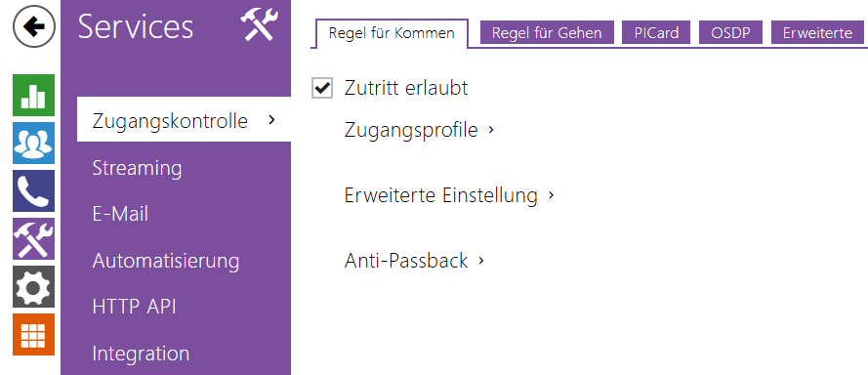Switch to the PICard tab
Screen dimensions: 868x375
[x=656, y=33]
